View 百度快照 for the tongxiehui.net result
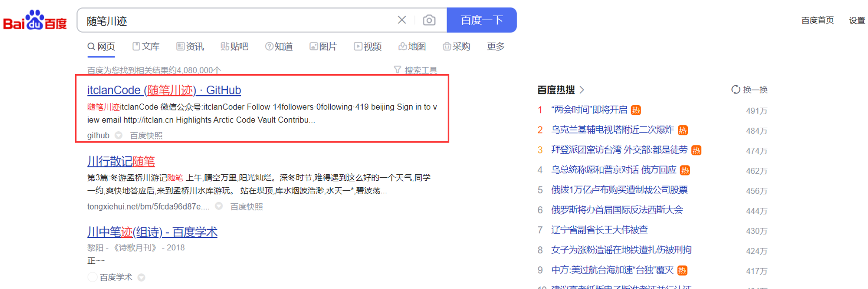The image size is (868, 289). 247,206
